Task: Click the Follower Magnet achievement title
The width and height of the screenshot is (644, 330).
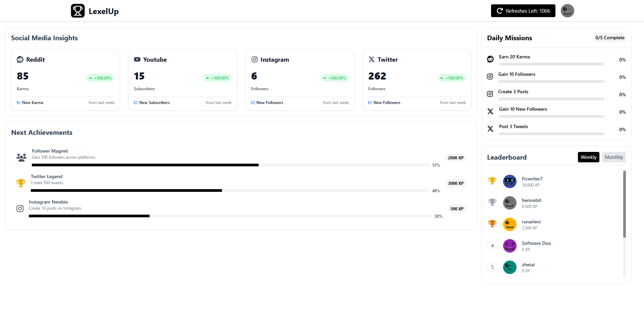Action: click(x=50, y=151)
